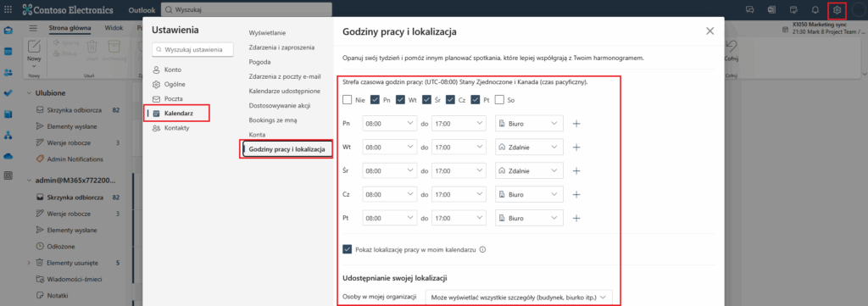
Task: Switch to the Widok ribbon tab
Action: pos(113,28)
